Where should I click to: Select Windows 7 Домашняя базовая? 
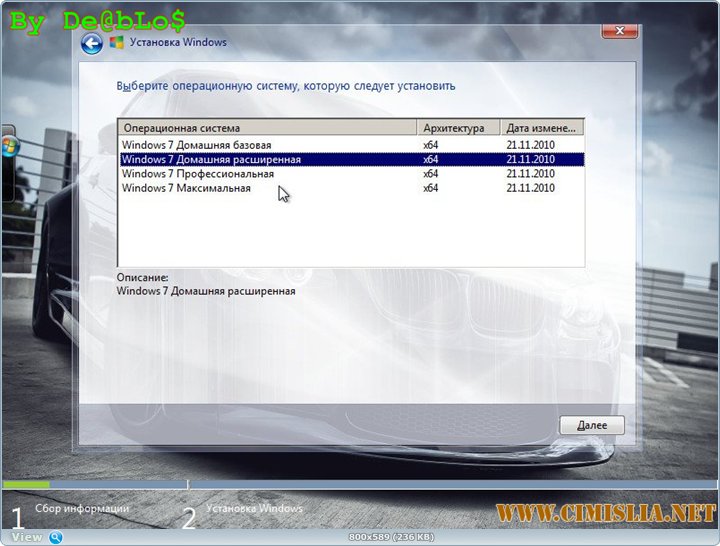196,145
